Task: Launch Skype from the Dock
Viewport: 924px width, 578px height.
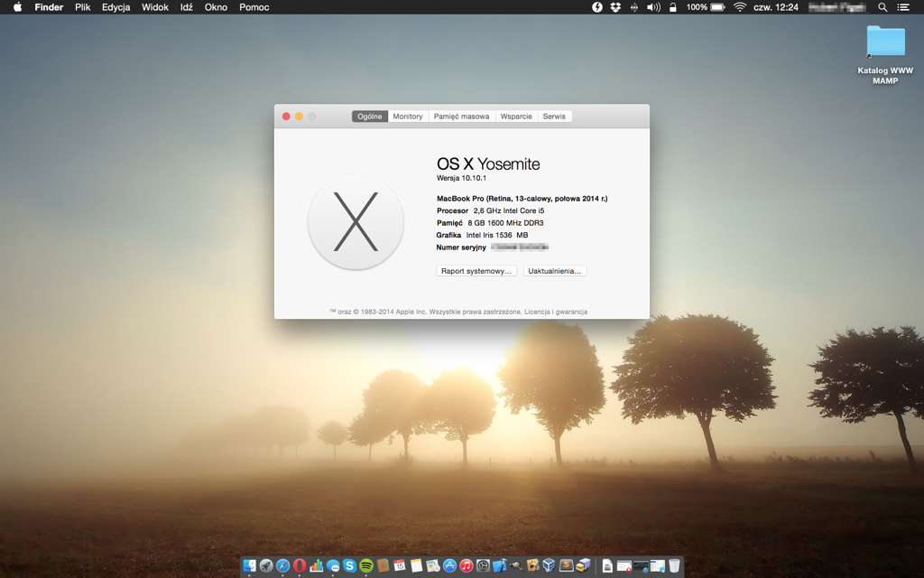Action: pyautogui.click(x=349, y=565)
